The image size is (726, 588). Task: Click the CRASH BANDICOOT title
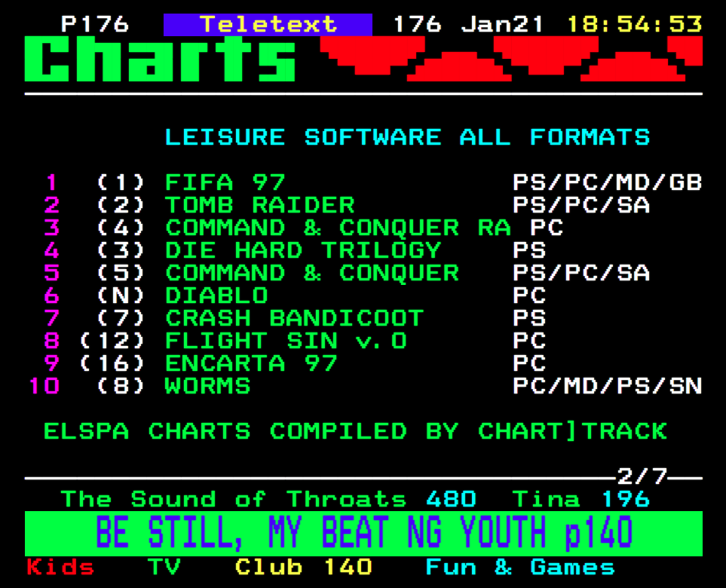point(295,319)
